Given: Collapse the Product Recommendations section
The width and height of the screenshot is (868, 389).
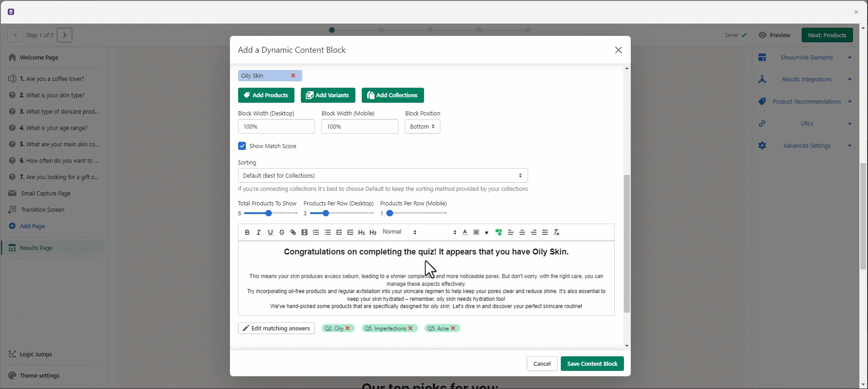Looking at the screenshot, I should tap(849, 101).
